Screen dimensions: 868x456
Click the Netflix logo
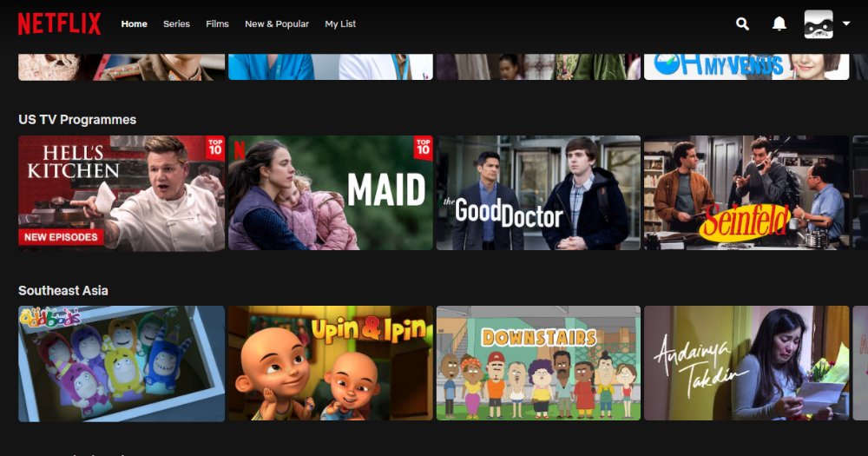[x=59, y=23]
